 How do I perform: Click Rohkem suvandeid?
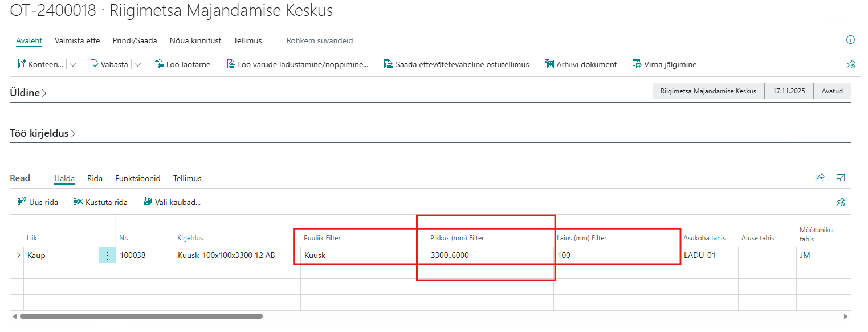[x=319, y=40]
